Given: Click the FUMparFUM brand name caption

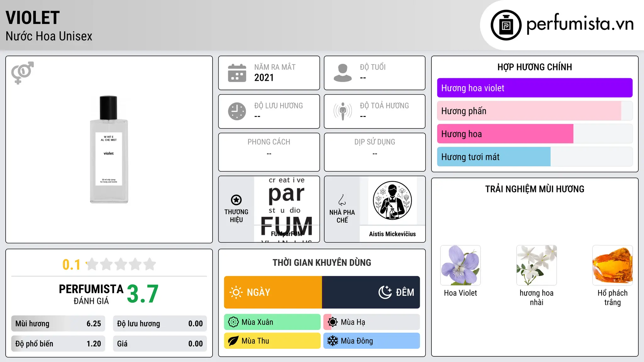Looking at the screenshot, I should coord(286,234).
